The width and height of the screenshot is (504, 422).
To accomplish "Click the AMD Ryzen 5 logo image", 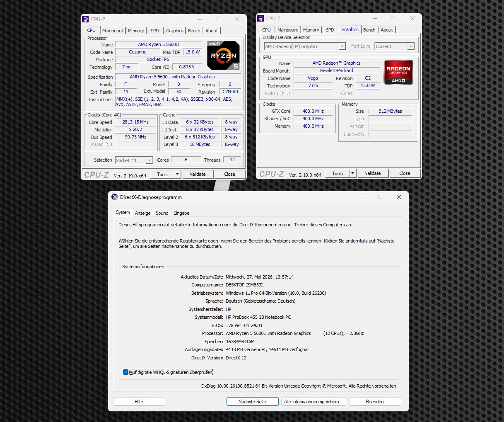I will click(x=223, y=56).
